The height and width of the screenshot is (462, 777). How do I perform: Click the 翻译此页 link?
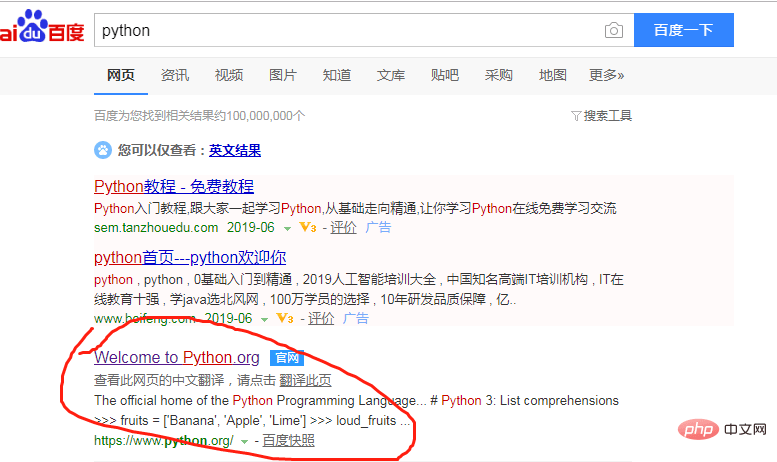point(305,380)
